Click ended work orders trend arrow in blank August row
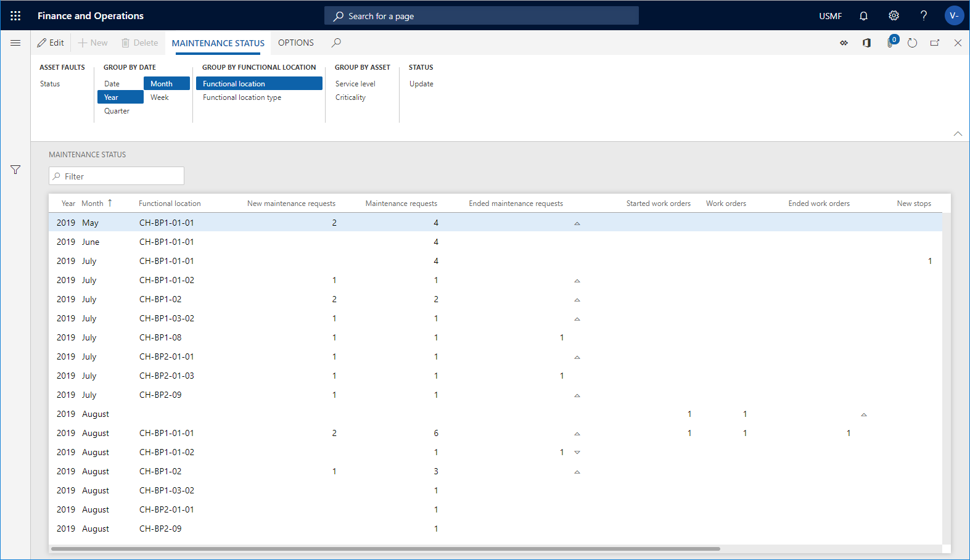This screenshot has width=970, height=560. pyautogui.click(x=864, y=414)
